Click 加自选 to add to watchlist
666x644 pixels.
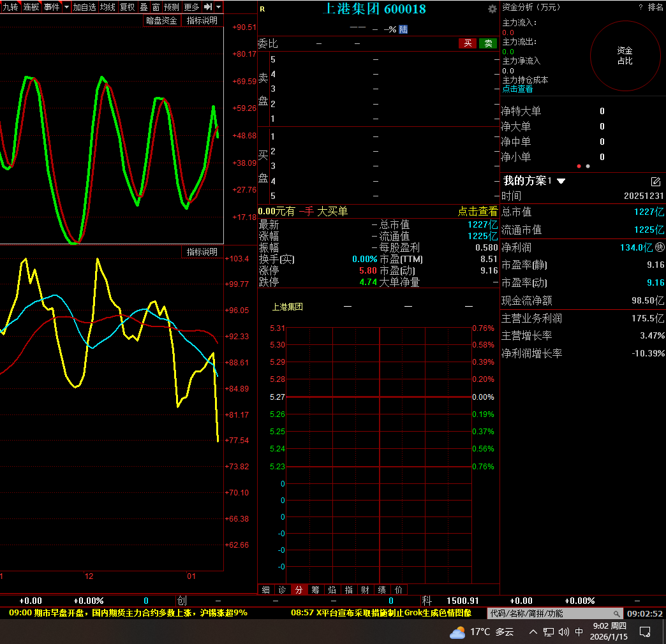(x=84, y=7)
